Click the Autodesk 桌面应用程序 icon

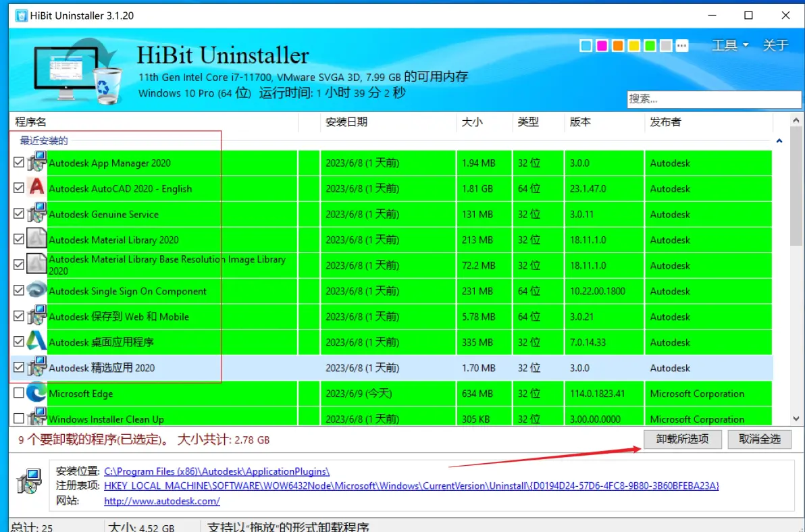pos(36,342)
